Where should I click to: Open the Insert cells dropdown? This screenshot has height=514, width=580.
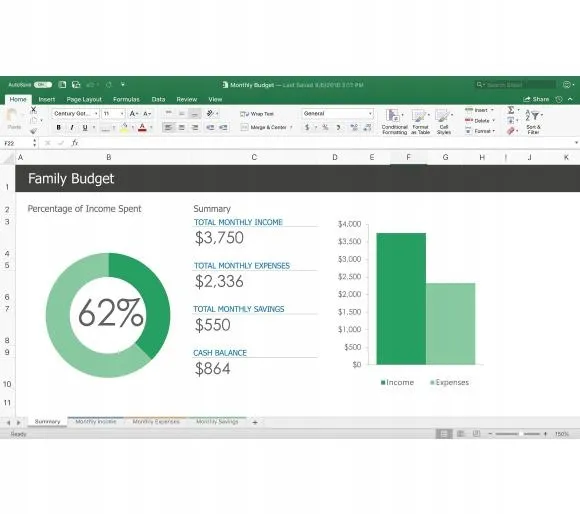click(479, 110)
